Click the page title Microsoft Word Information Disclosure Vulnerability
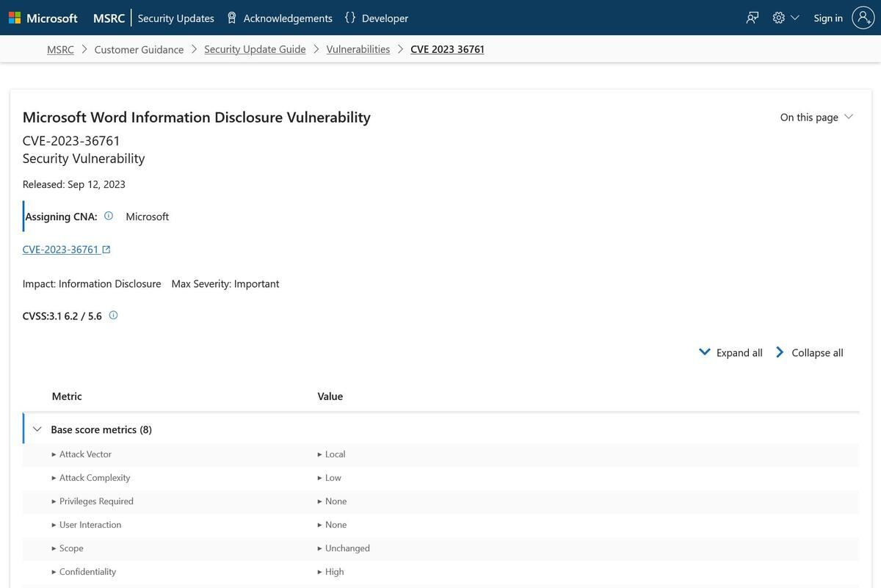 (x=197, y=117)
